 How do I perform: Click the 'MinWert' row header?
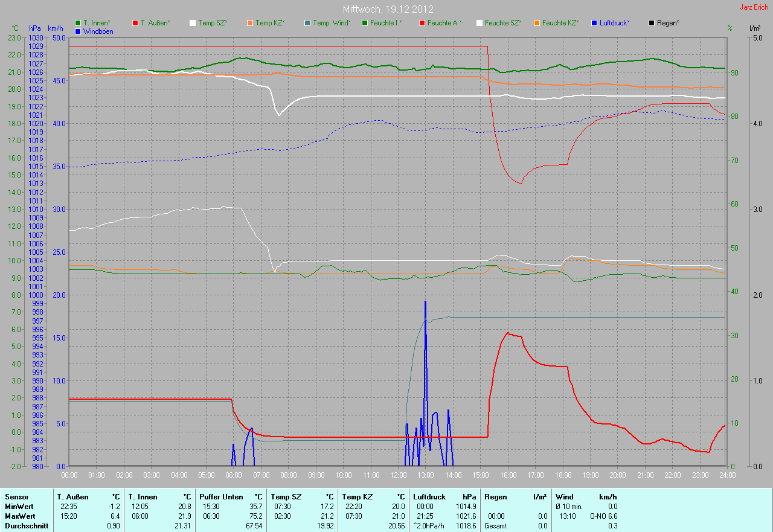[19, 507]
